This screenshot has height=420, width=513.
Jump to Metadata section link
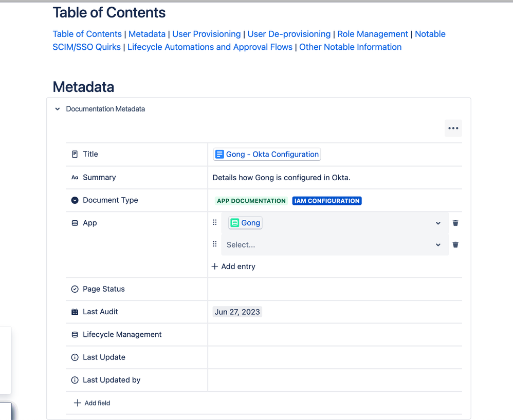coord(147,34)
